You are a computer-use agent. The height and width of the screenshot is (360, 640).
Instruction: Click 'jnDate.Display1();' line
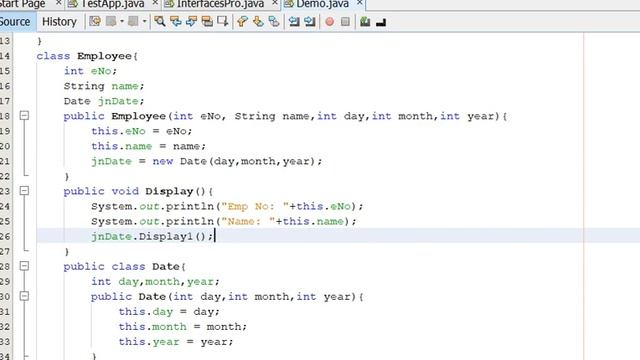click(x=152, y=236)
